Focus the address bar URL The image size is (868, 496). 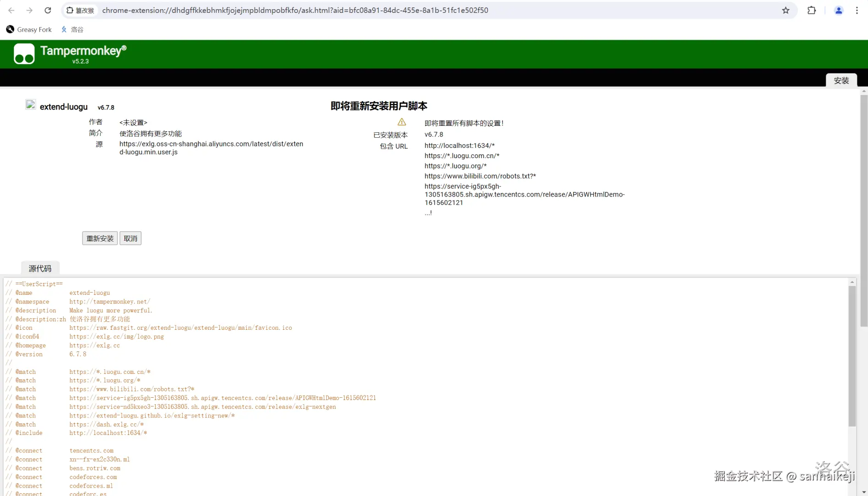(295, 10)
